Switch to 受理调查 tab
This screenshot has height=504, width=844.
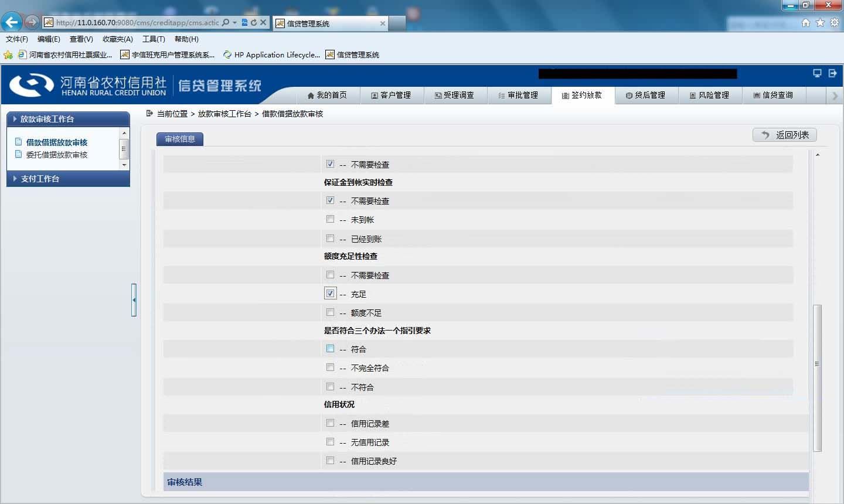click(x=454, y=95)
